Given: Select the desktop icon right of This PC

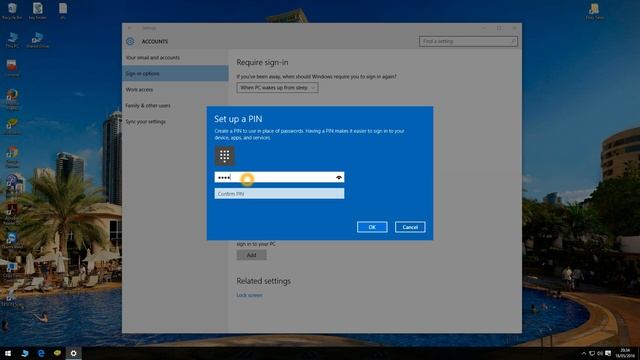Looking at the screenshot, I should point(38,40).
